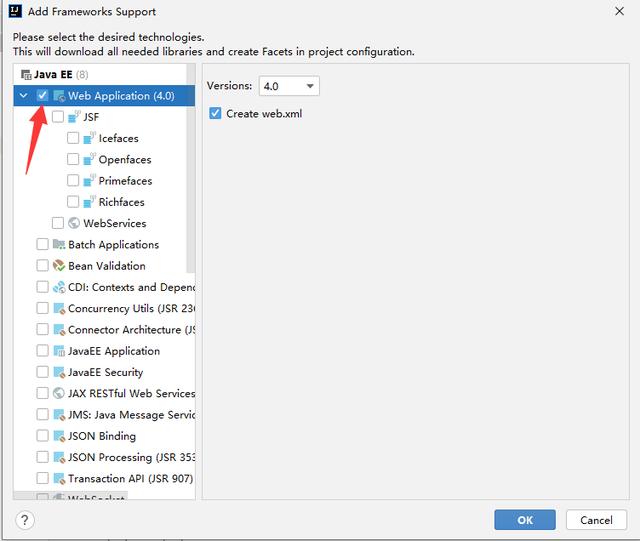Confirm with the OK button

click(x=524, y=520)
